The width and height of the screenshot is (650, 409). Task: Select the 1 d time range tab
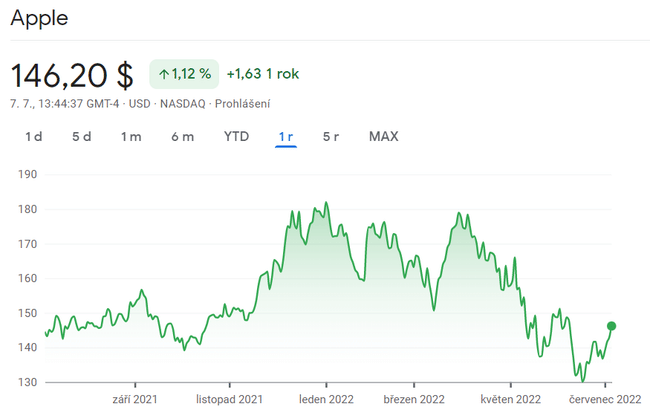coord(33,137)
